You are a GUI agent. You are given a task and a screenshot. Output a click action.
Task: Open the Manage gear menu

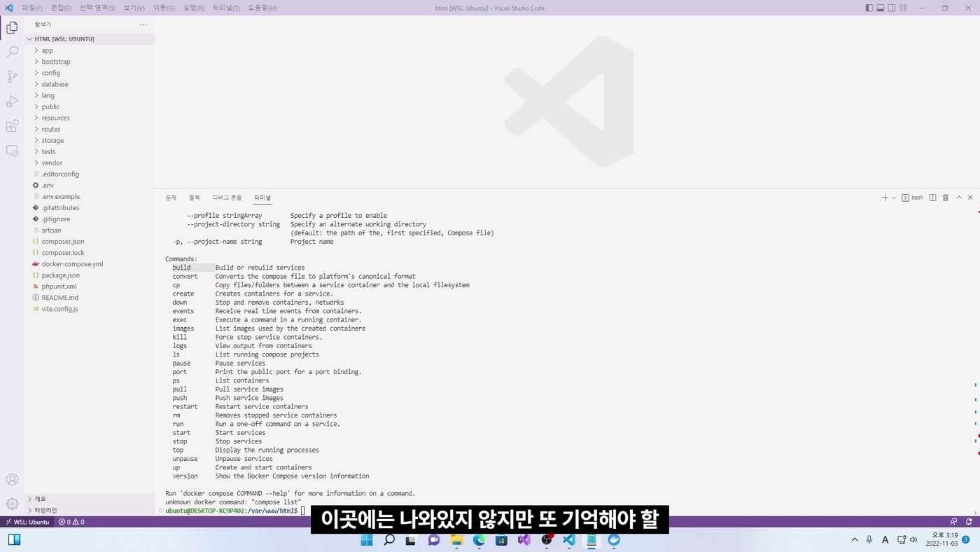tap(12, 504)
